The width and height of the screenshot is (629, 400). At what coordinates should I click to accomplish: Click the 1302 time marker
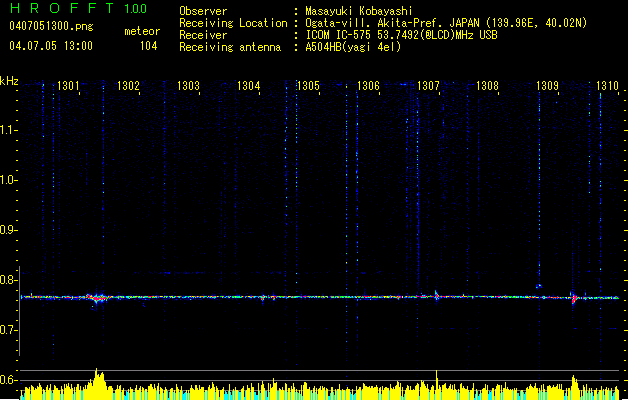pos(128,85)
